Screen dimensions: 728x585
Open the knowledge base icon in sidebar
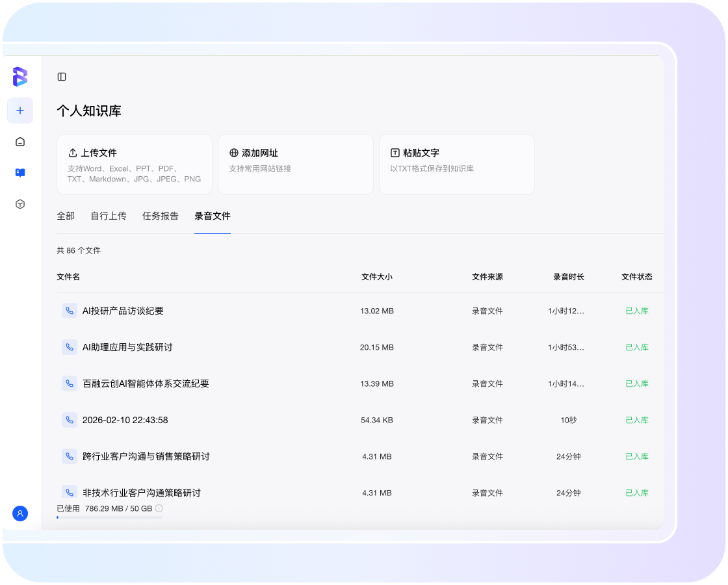pos(20,173)
